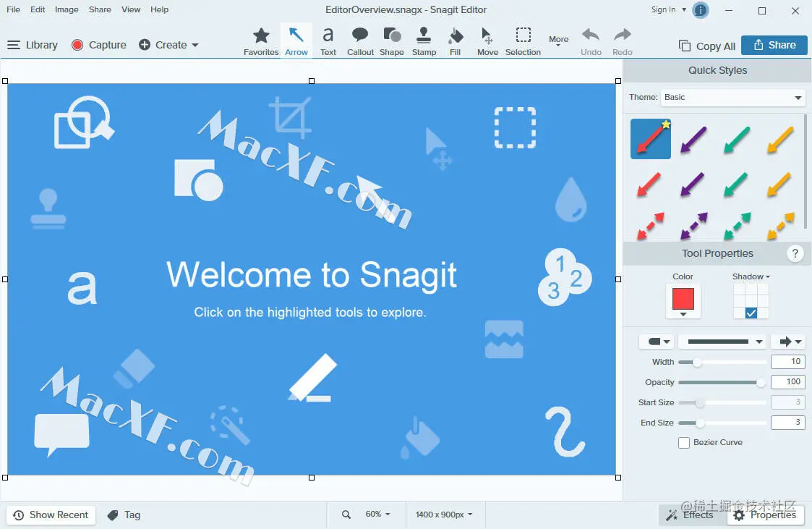Select the Move tool

(487, 41)
